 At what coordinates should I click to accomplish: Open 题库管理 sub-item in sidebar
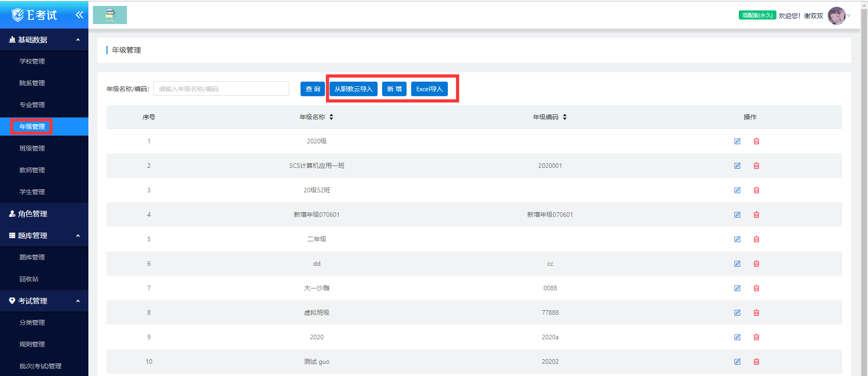coord(32,257)
